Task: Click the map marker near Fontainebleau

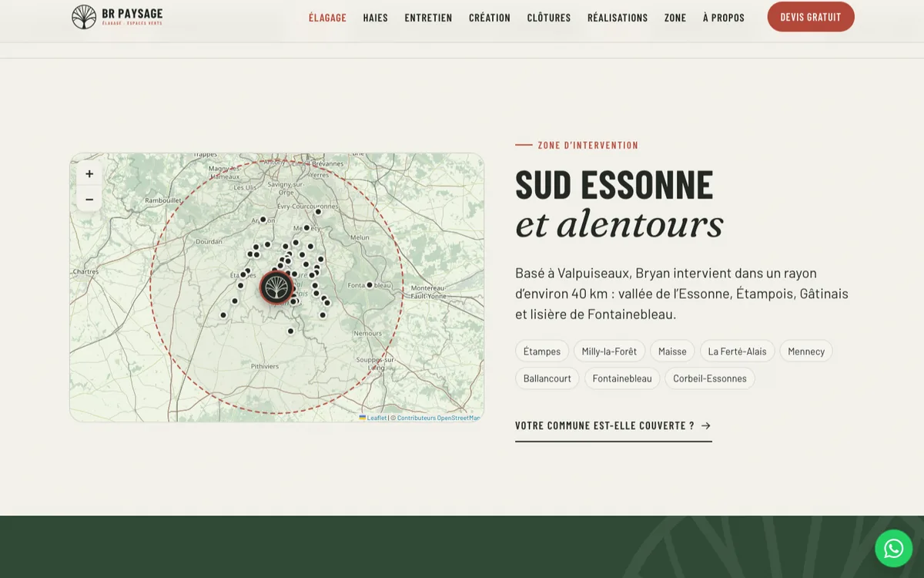Action: click(370, 284)
